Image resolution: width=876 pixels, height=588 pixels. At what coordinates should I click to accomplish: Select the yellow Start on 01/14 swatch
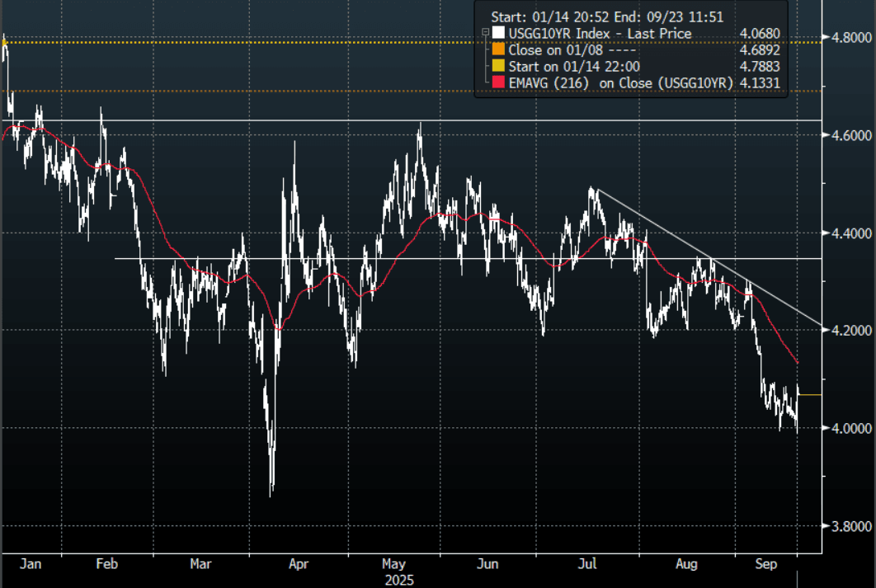497,67
